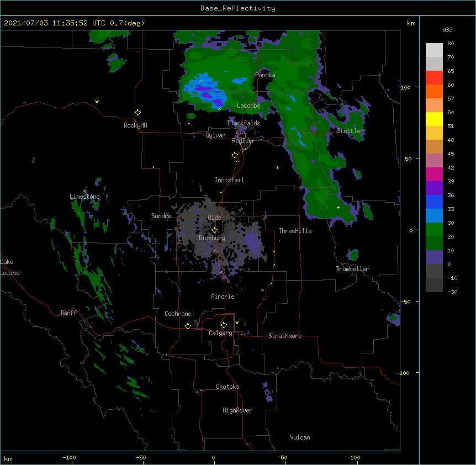Pick the yellow 54-51 dBZ legend swatch
The image size is (476, 465).
[434, 119]
